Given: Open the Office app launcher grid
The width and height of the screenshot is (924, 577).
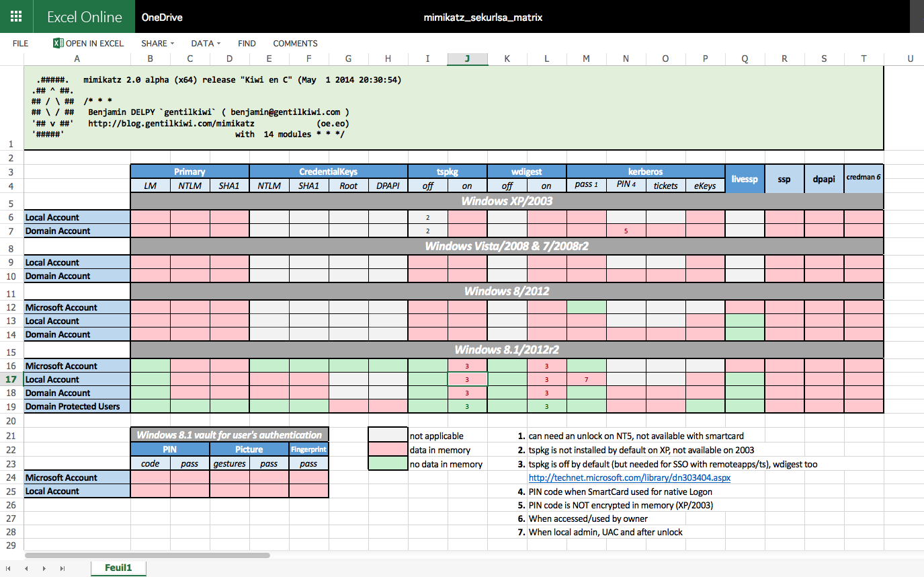Looking at the screenshot, I should 15,17.
